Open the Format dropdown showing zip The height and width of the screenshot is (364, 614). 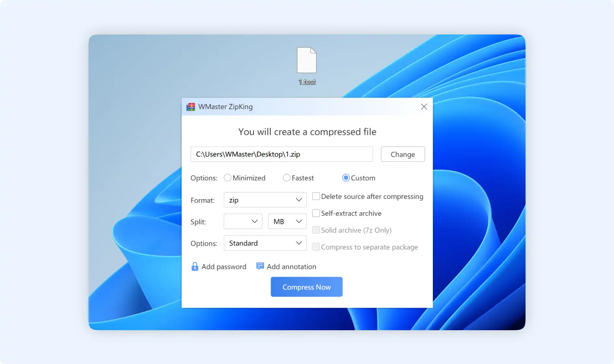(265, 200)
